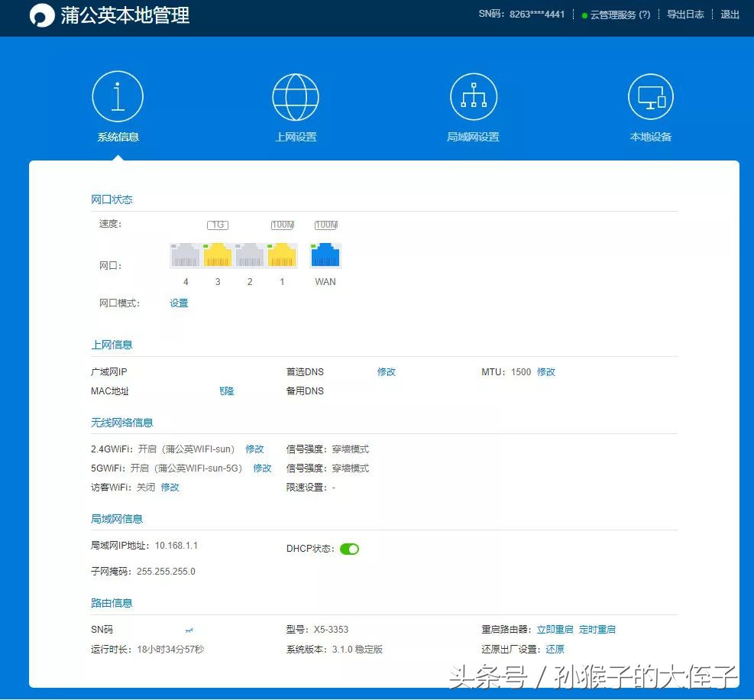Open 修改 next to 2.4GWiFi
This screenshot has height=700, width=754.
point(254,449)
